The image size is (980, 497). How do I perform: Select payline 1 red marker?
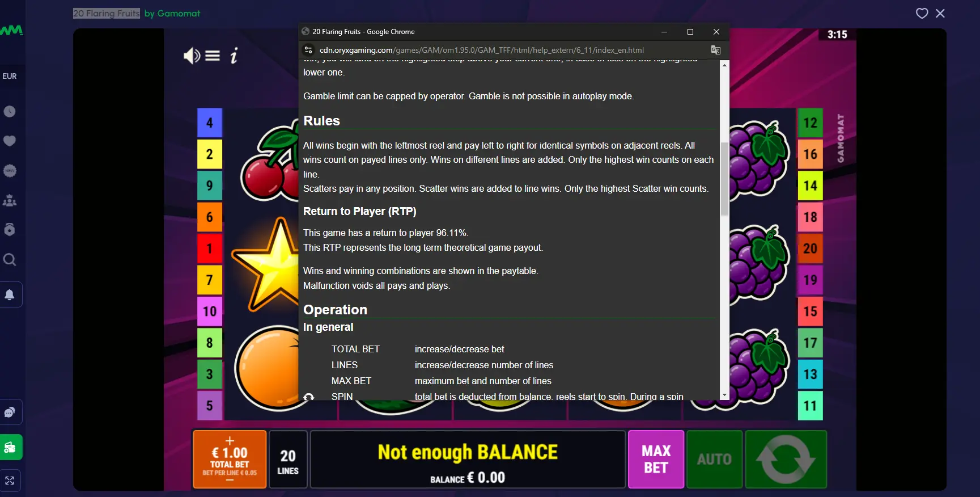(x=210, y=248)
